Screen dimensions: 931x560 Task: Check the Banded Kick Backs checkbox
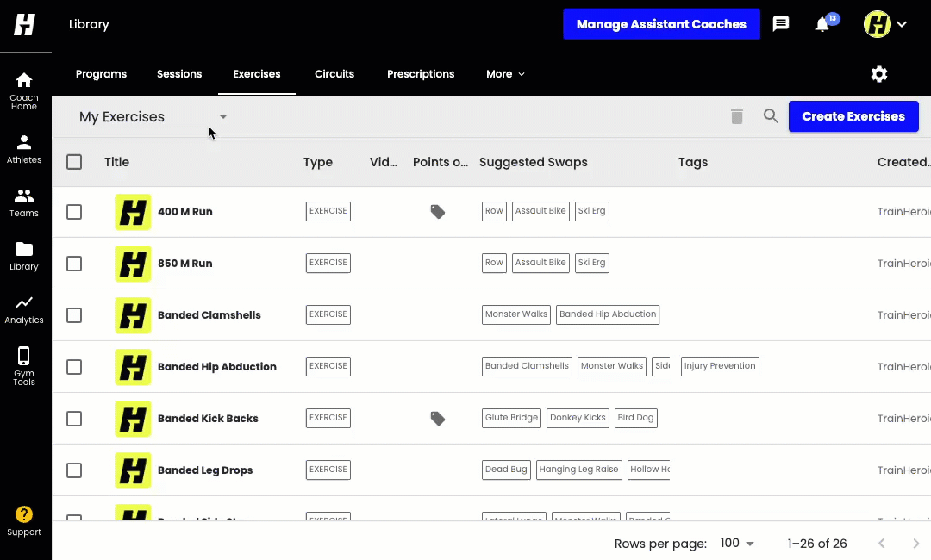pos(74,419)
